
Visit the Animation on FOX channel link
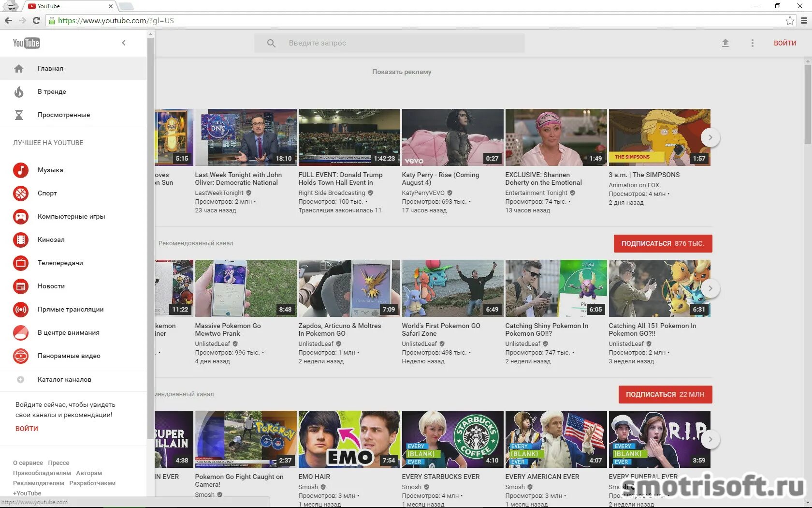click(x=634, y=185)
